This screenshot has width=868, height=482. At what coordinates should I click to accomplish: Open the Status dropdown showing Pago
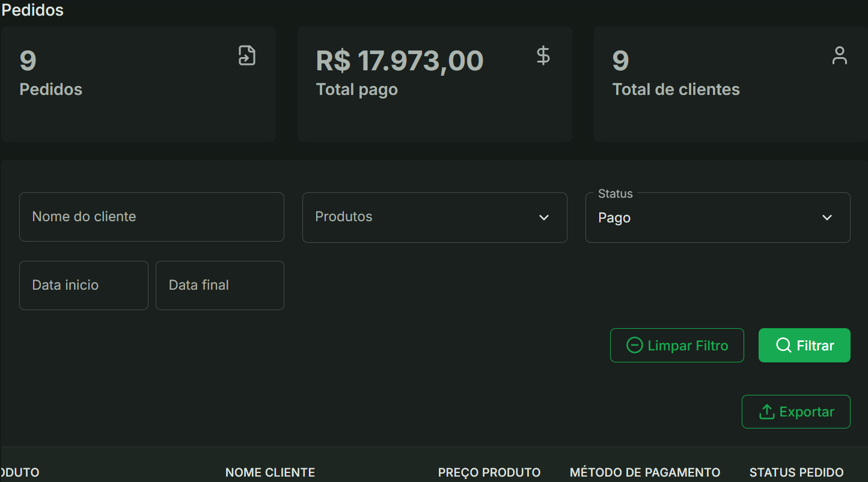717,218
